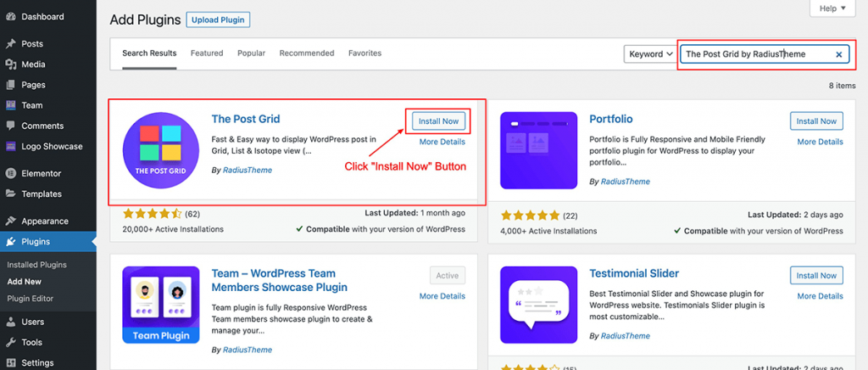
Task: Click the Tools wrench icon
Action: point(10,342)
